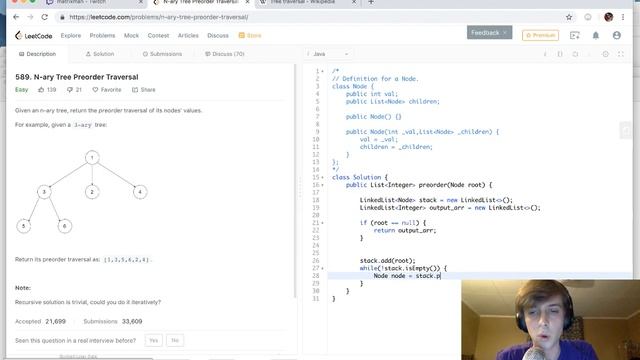Select the Java language dropdown
The image size is (640, 360).
coord(330,54)
